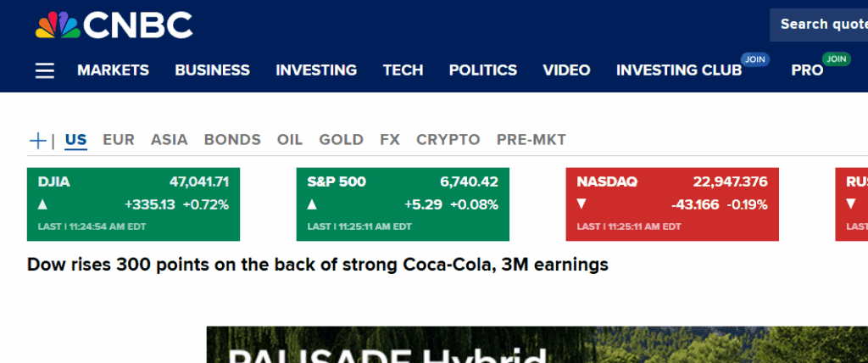Open the red NASDAQ quote card
This screenshot has height=363, width=868.
pos(672,204)
